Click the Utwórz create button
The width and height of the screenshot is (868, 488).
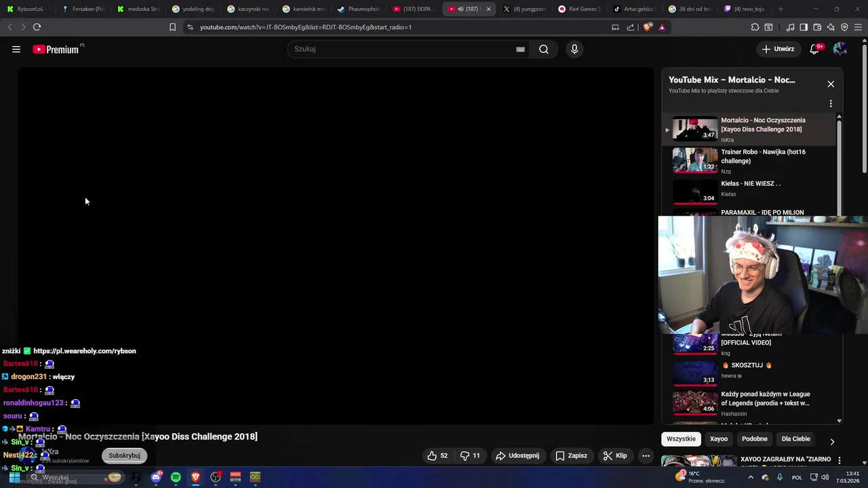coord(778,49)
